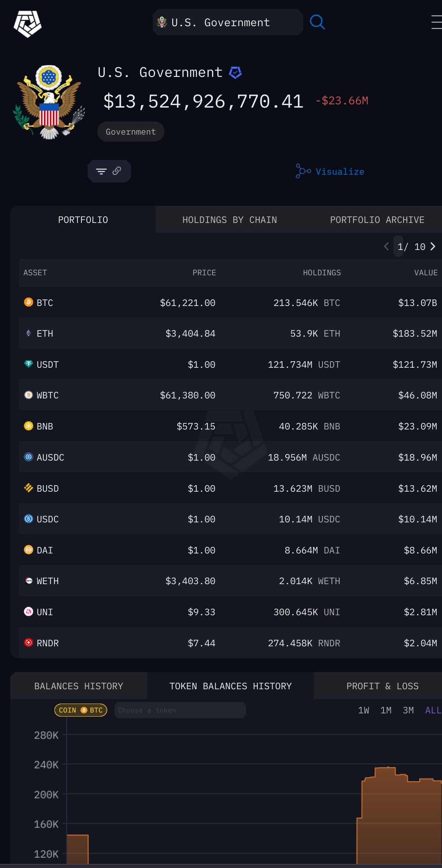The width and height of the screenshot is (442, 868).
Task: Click the page number input field
Action: [399, 246]
